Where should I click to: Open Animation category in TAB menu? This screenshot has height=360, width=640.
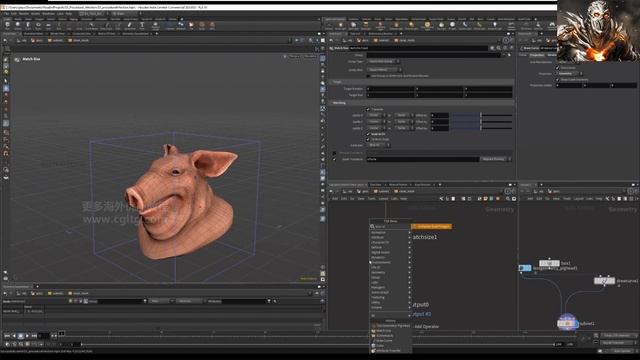378,233
